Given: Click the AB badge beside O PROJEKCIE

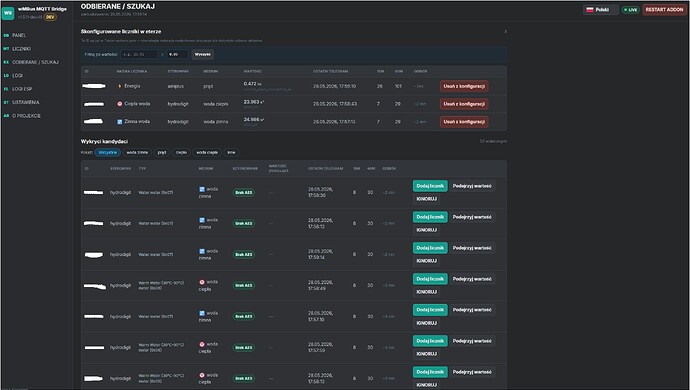Looking at the screenshot, I should click(x=6, y=116).
